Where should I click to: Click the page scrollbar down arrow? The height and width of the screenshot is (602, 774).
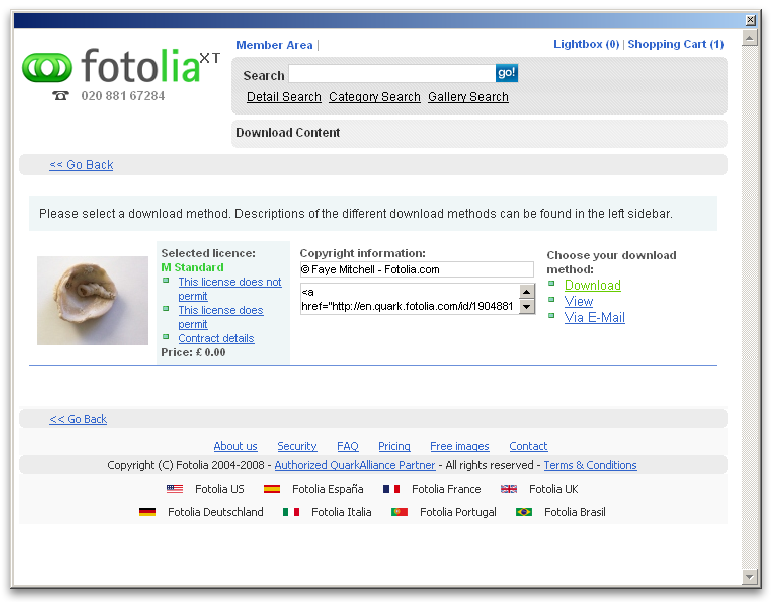pos(750,576)
